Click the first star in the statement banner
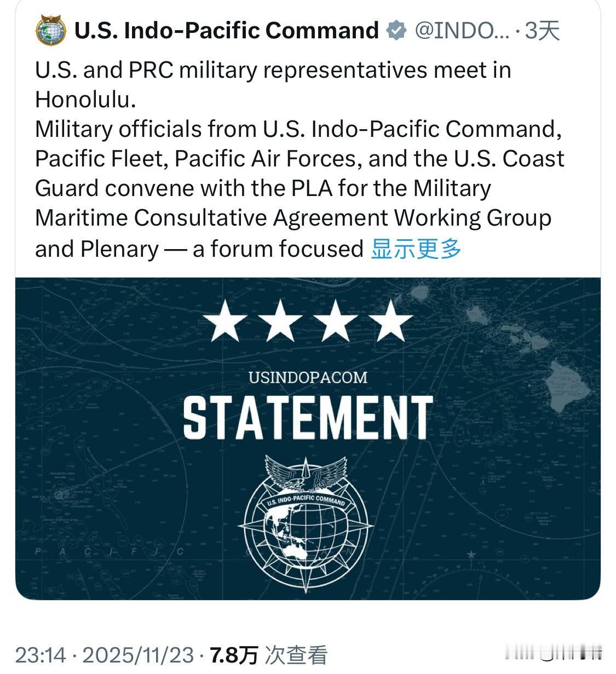 226,323
